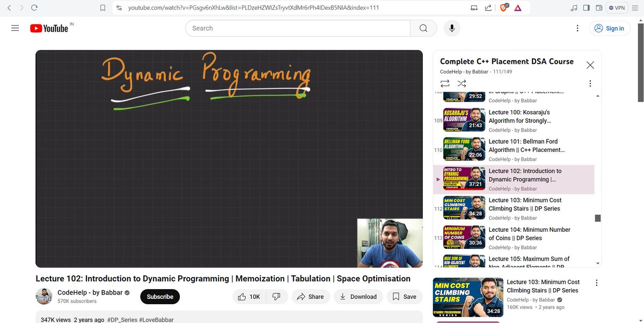Go to YouTube home via logo
644x323 pixels.
[x=49, y=28]
